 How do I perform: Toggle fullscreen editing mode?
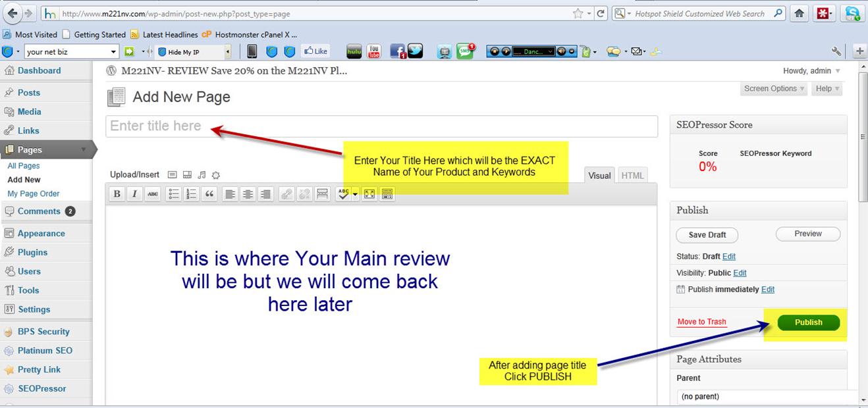pyautogui.click(x=369, y=194)
